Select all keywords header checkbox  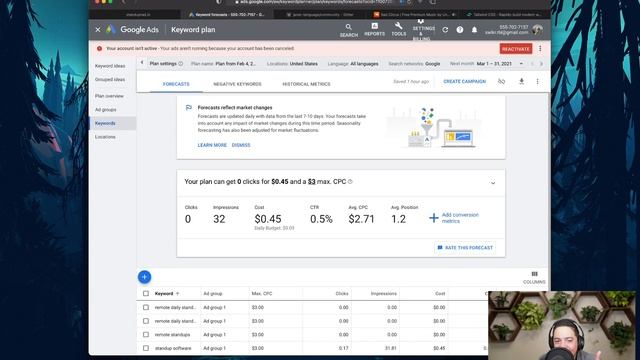tap(146, 293)
